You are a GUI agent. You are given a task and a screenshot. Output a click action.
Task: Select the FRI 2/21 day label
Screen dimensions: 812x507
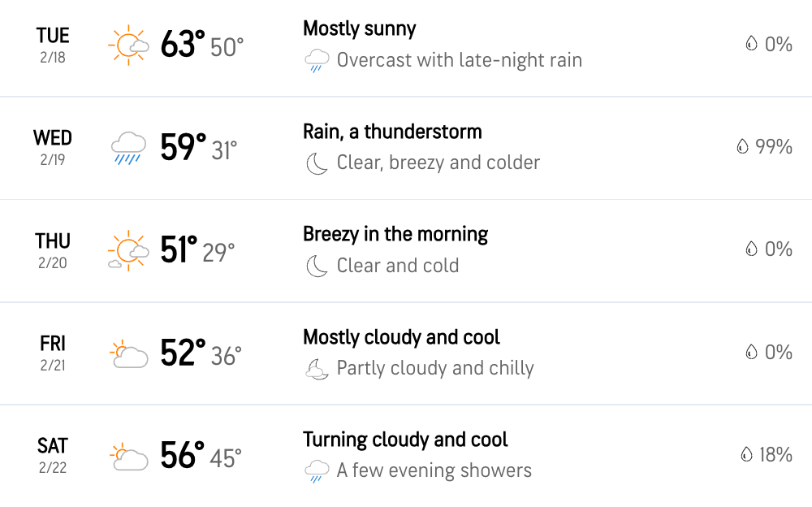(53, 353)
